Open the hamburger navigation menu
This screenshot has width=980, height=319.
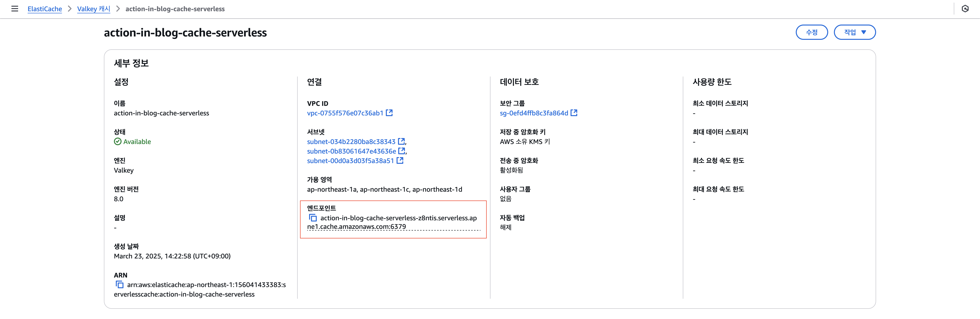15,9
